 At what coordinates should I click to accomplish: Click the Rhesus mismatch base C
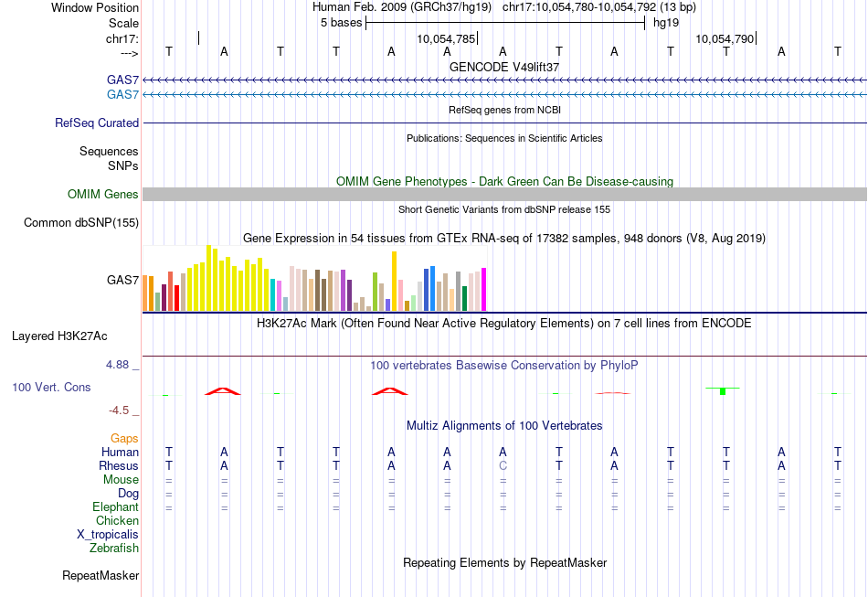click(503, 465)
